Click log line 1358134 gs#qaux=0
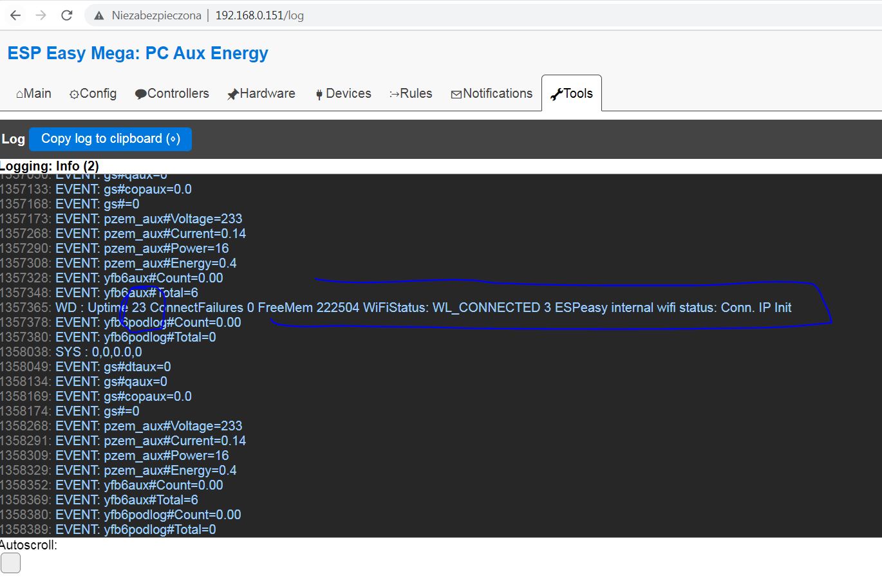The width and height of the screenshot is (882, 588). [84, 381]
